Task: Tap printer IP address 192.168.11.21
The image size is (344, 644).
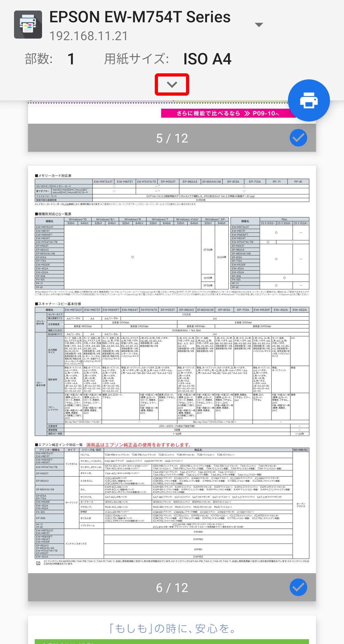Action: (x=89, y=36)
